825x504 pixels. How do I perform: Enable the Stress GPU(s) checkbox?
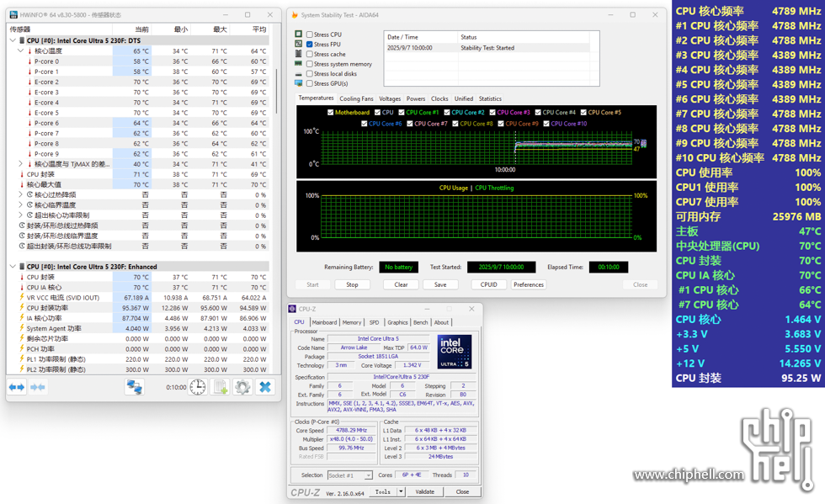pyautogui.click(x=310, y=83)
